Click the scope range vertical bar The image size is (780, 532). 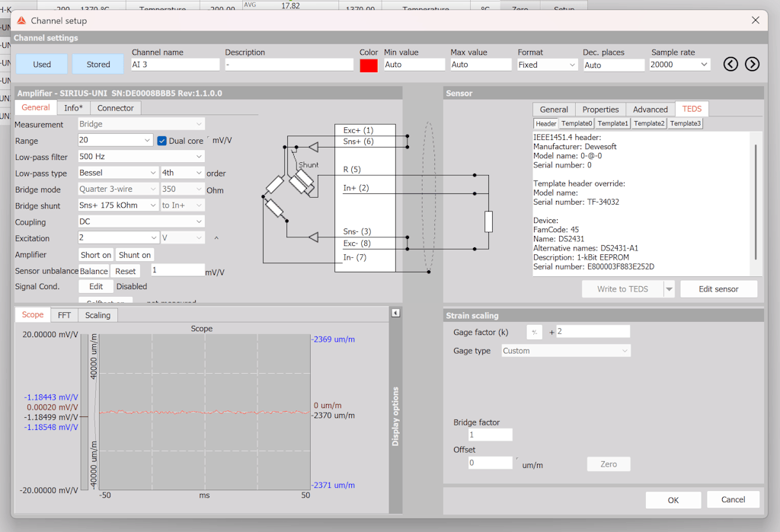[x=85, y=413]
